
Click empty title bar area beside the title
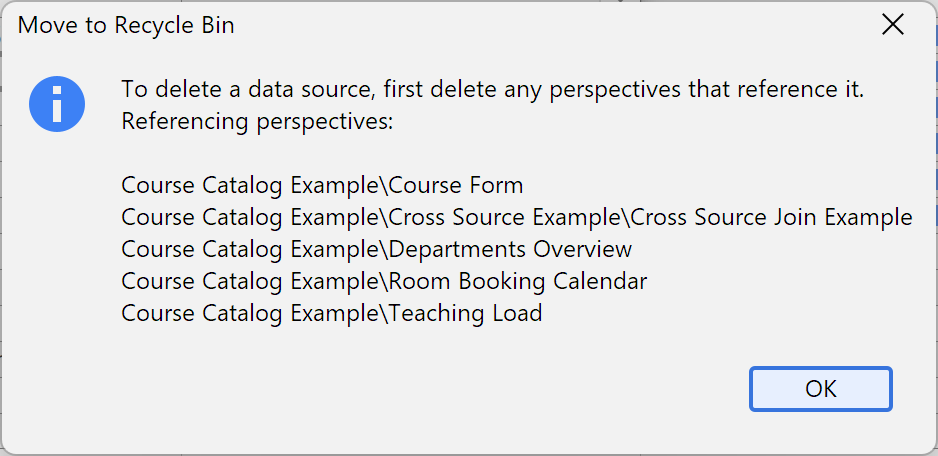pos(550,26)
